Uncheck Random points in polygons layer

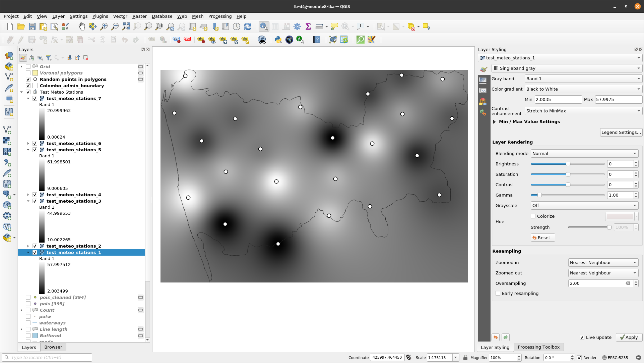(x=28, y=79)
